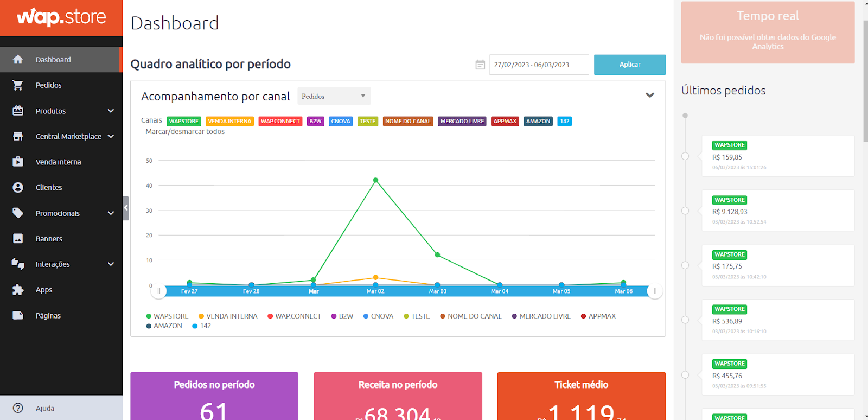This screenshot has width=868, height=420.
Task: Open the Páginas menu link
Action: click(61, 315)
